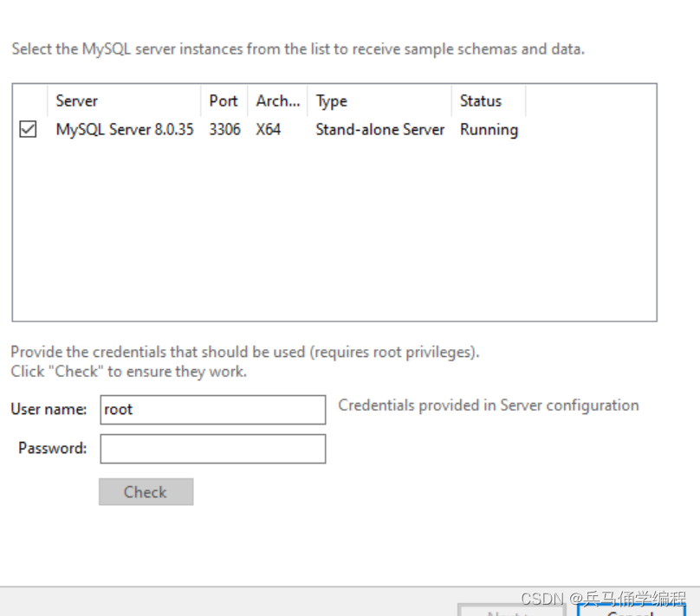The height and width of the screenshot is (616, 700).
Task: Focus the empty Password input field
Action: (x=213, y=449)
